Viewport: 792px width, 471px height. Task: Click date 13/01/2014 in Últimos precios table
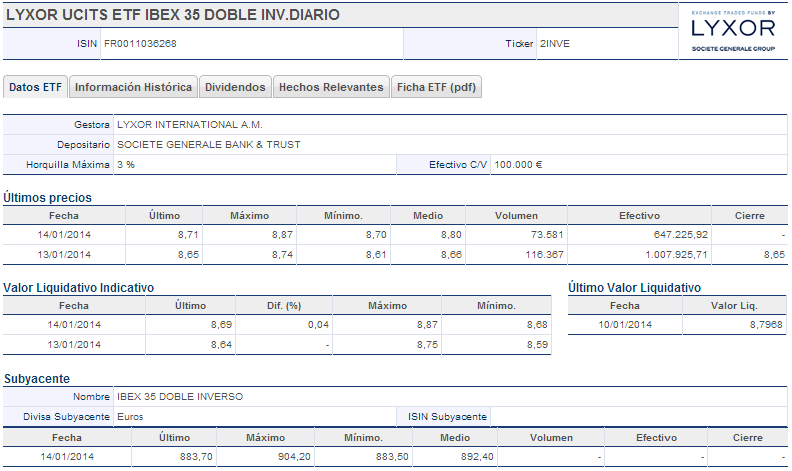pyautogui.click(x=64, y=254)
